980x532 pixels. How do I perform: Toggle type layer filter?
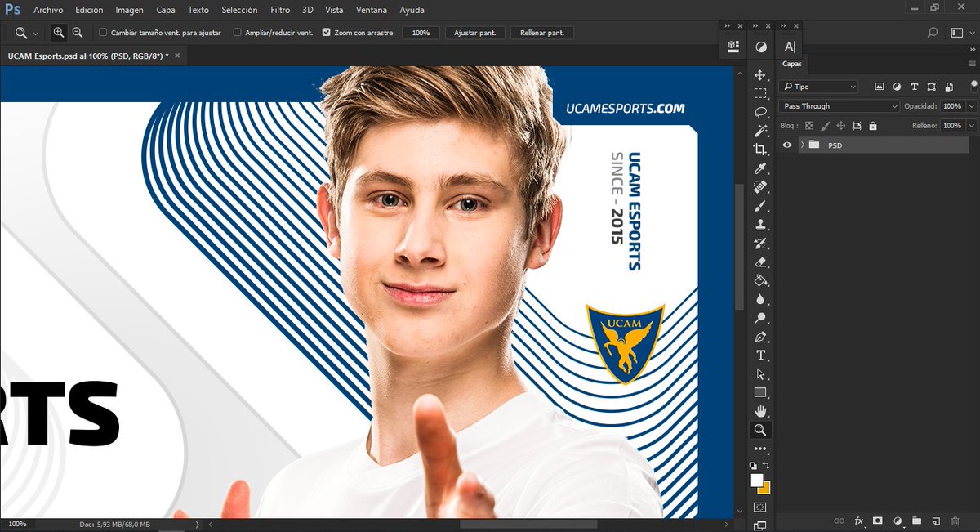click(x=914, y=87)
